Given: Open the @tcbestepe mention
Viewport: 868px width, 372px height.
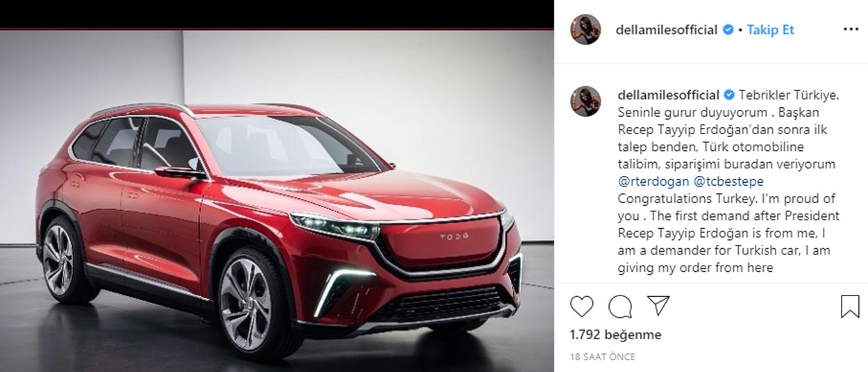Looking at the screenshot, I should coord(728,181).
